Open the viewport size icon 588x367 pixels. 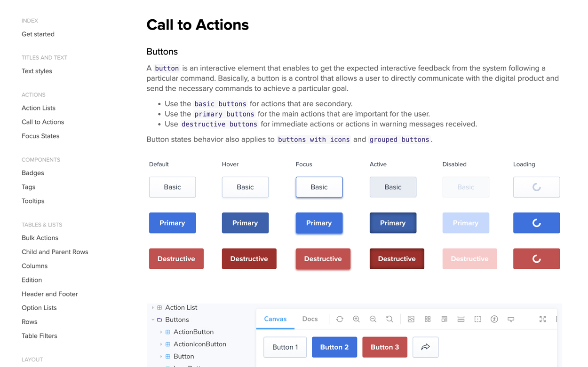tap(445, 319)
